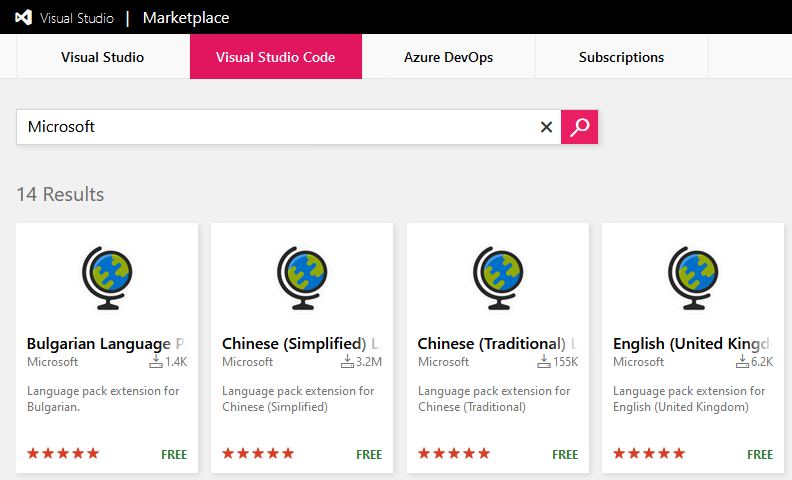Screen dimensions: 792x480
Task: Click the download icon beside 155K
Action: [543, 361]
